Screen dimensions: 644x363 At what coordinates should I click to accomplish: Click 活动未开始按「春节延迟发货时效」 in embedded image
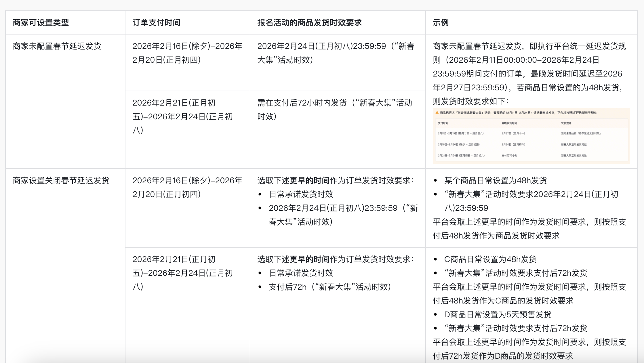[581, 133]
